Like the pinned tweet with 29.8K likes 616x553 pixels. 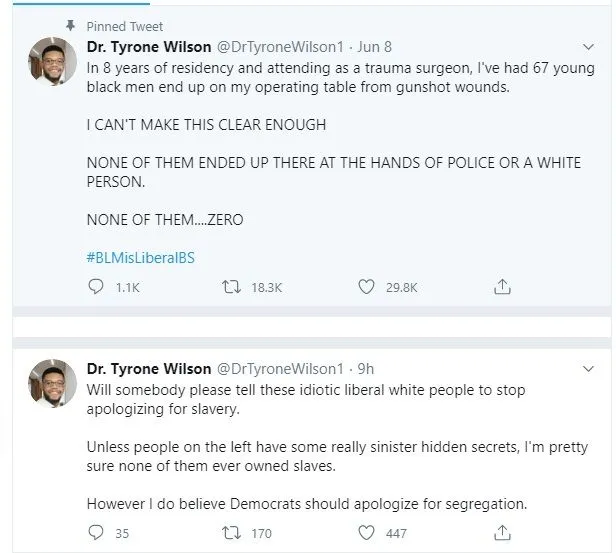pyautogui.click(x=366, y=287)
